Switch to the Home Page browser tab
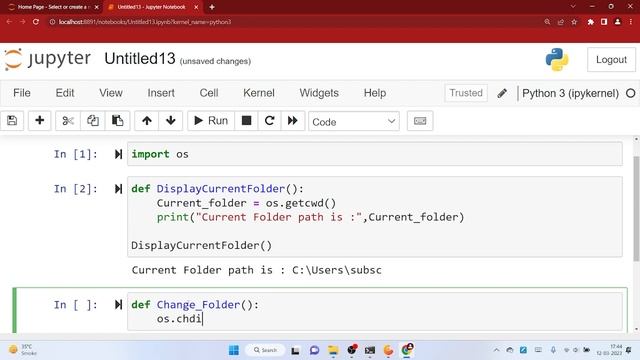 point(52,7)
